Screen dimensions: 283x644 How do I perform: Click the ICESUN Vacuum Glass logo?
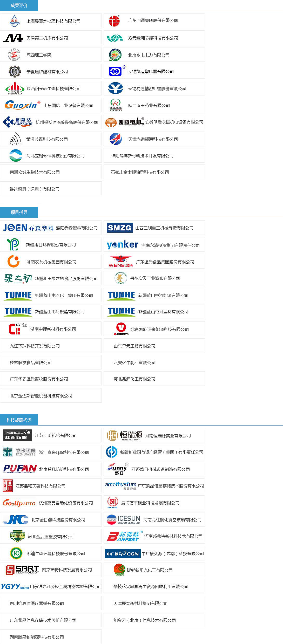pos(123,519)
